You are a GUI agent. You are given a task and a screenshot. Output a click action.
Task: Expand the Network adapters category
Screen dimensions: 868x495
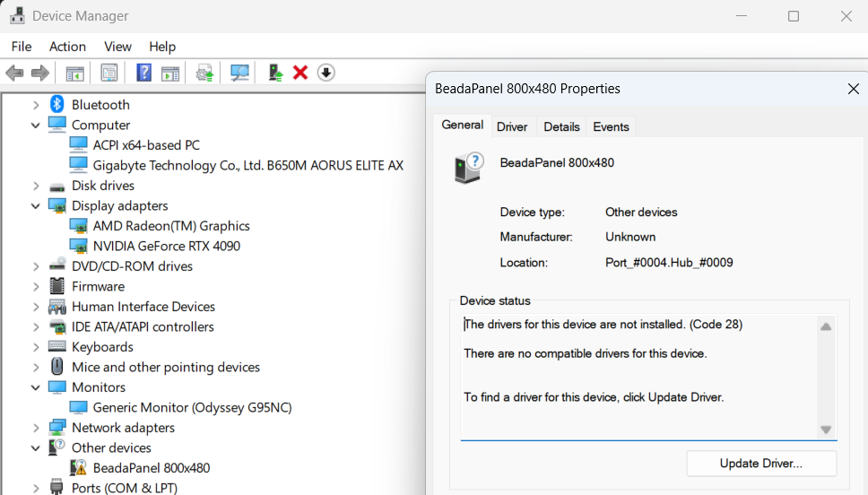(x=36, y=428)
